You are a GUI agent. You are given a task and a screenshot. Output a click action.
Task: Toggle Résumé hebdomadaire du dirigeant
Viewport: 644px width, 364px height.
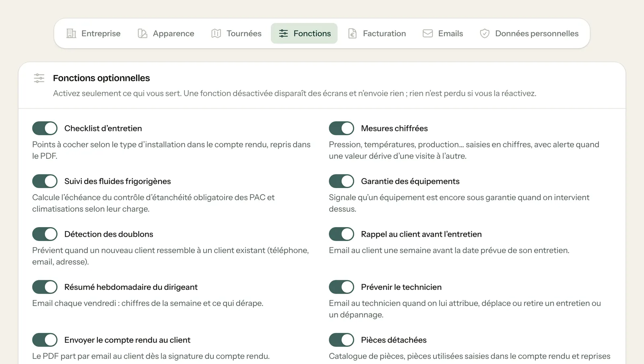point(45,287)
